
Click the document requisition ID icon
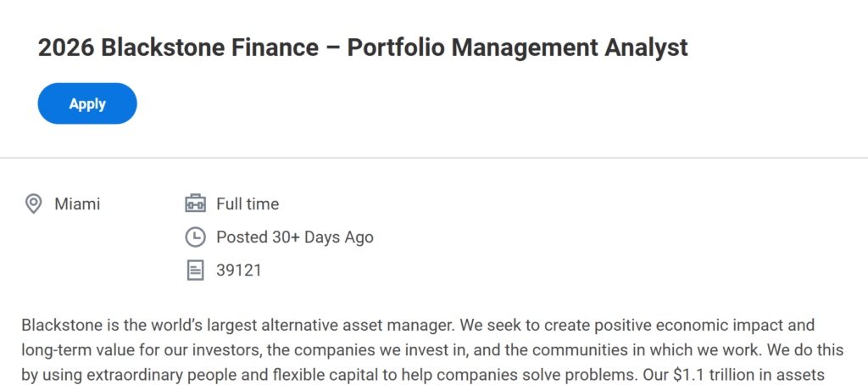(195, 271)
